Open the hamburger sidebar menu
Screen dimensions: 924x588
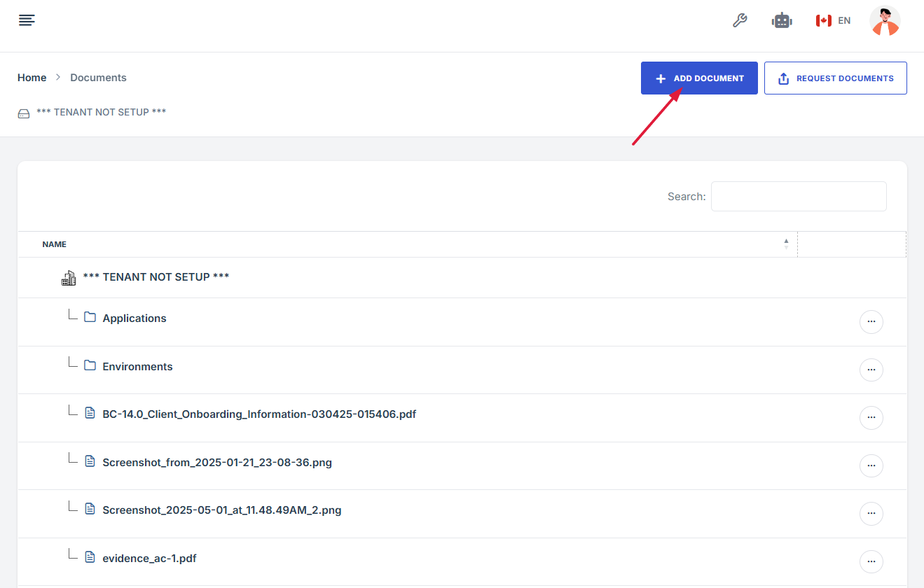click(x=27, y=20)
